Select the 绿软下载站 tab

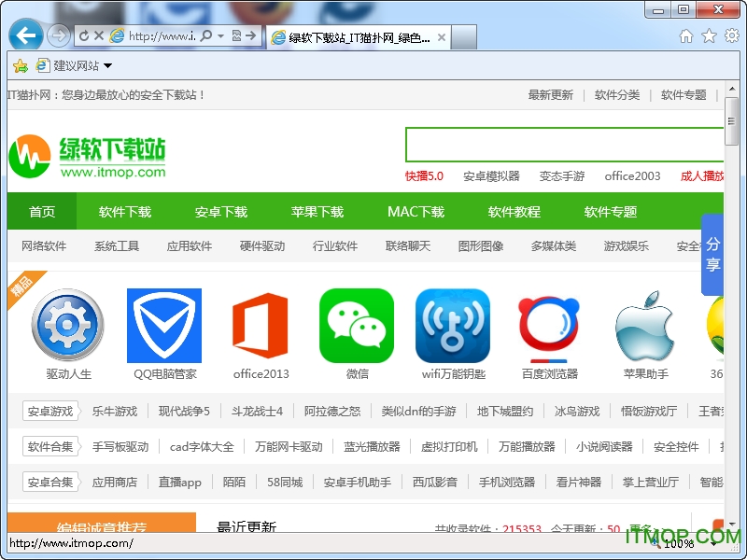coord(358,37)
